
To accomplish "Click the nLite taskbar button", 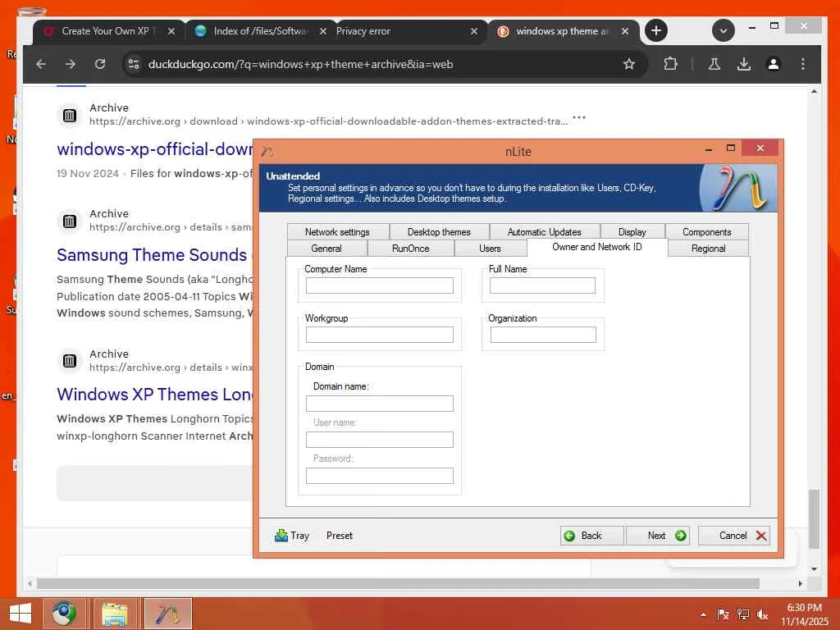I will pos(167,614).
